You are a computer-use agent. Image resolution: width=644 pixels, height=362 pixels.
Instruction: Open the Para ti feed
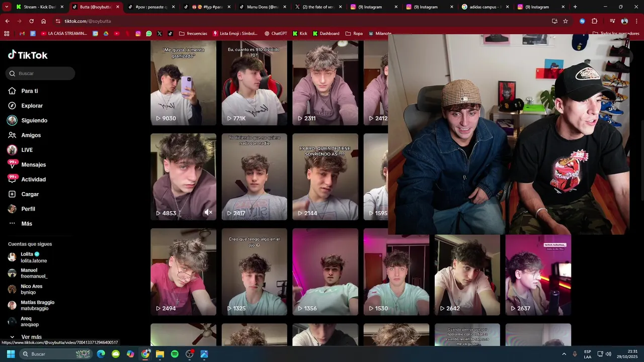pyautogui.click(x=23, y=91)
